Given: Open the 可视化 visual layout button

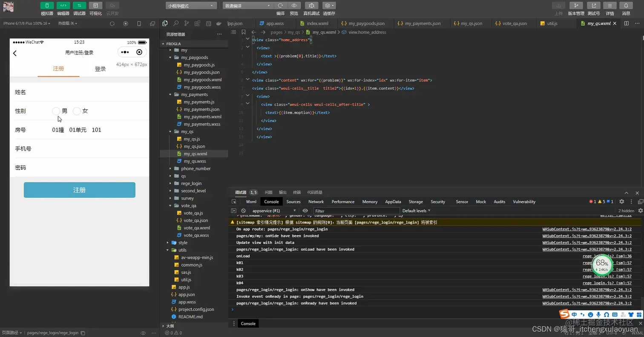Looking at the screenshot, I should point(95,6).
